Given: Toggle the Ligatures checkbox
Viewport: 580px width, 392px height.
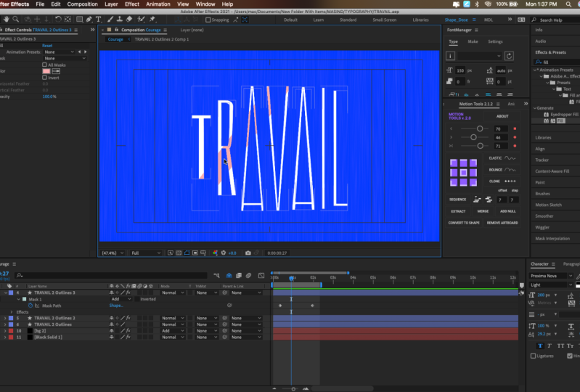Looking at the screenshot, I should (533, 356).
